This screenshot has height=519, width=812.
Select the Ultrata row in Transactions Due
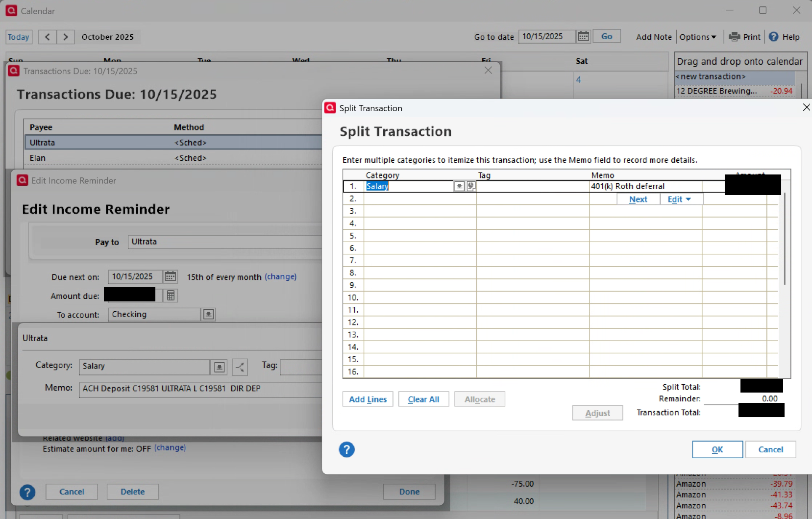coord(173,143)
